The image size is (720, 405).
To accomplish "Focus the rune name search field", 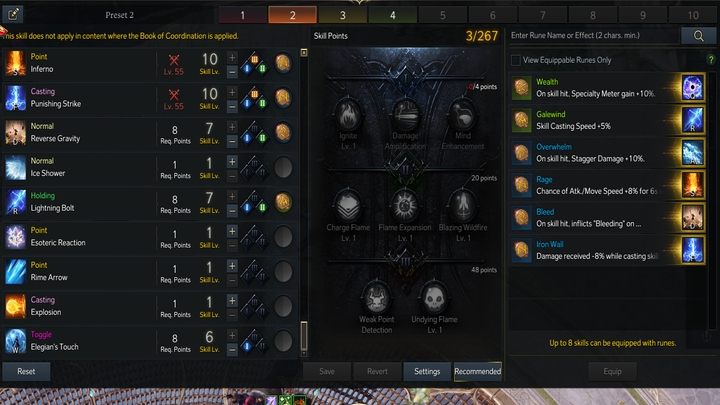I will [594, 35].
